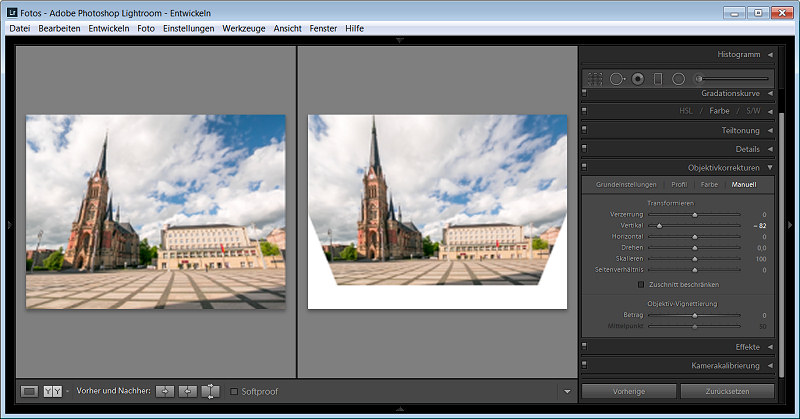Activate the red eye correction tool

(637, 78)
